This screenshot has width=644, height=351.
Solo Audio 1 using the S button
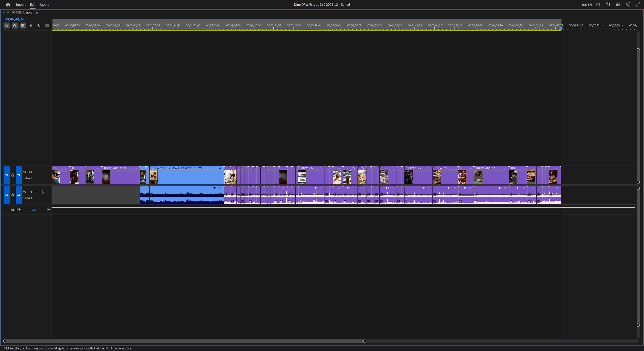tap(37, 192)
